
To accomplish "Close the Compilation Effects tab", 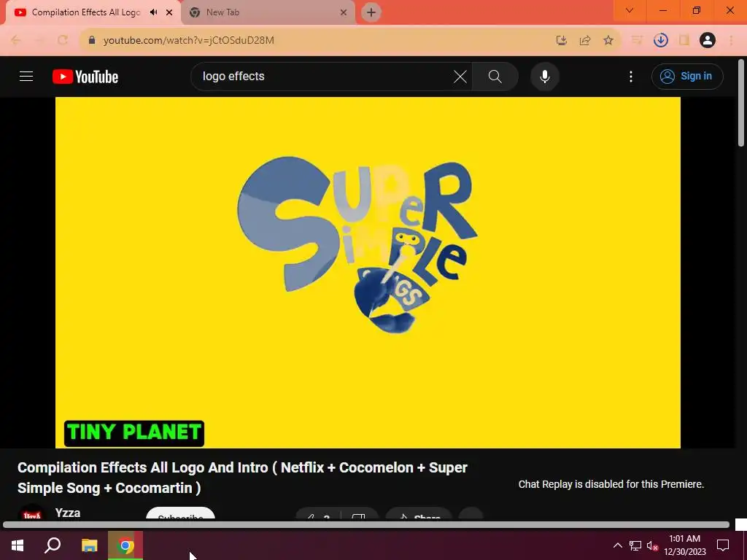I will click(x=169, y=12).
